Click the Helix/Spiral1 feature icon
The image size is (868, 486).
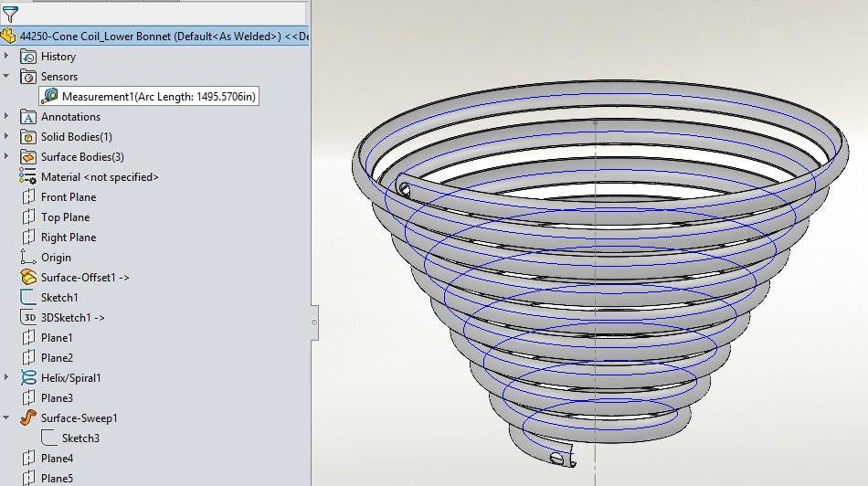(x=27, y=378)
